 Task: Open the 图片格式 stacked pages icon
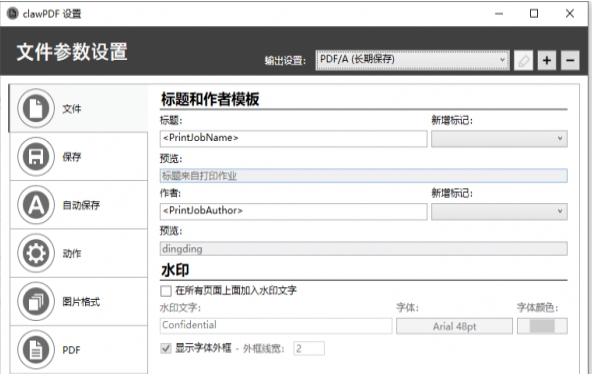pyautogui.click(x=36, y=302)
